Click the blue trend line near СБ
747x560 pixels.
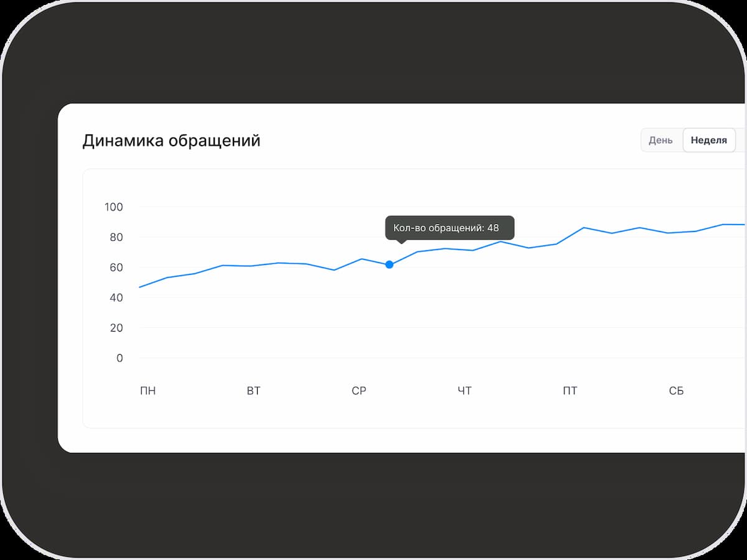(677, 233)
